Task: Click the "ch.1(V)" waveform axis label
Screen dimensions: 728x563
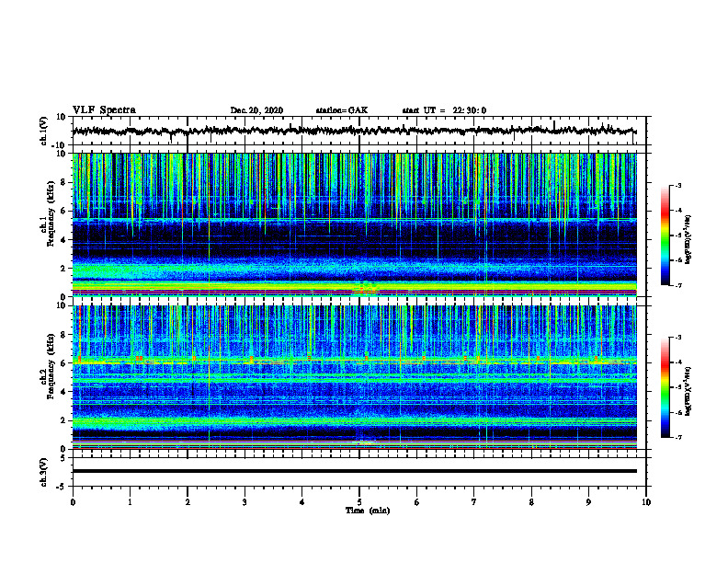Action: [44, 131]
